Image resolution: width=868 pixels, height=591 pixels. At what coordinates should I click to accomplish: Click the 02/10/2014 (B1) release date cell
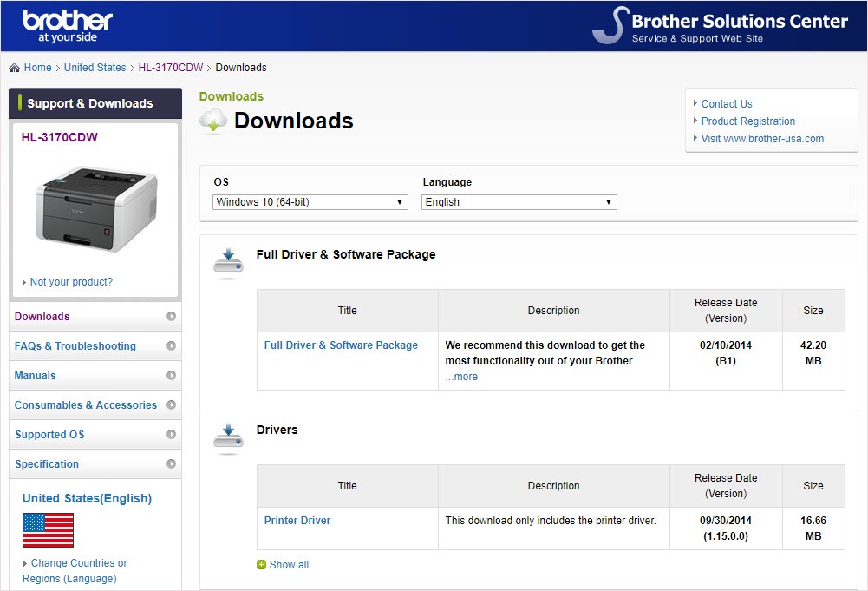(726, 361)
